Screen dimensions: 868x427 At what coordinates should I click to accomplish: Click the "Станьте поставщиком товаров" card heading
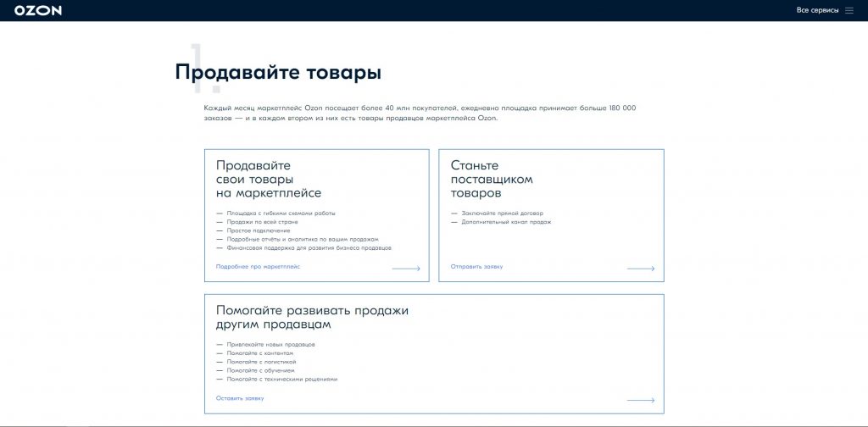tap(492, 180)
